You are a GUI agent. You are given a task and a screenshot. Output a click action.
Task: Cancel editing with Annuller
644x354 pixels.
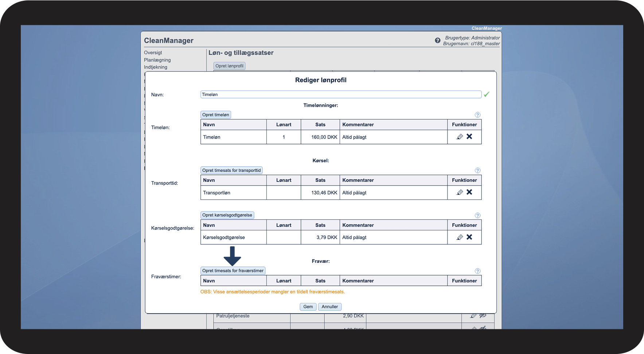click(x=330, y=307)
